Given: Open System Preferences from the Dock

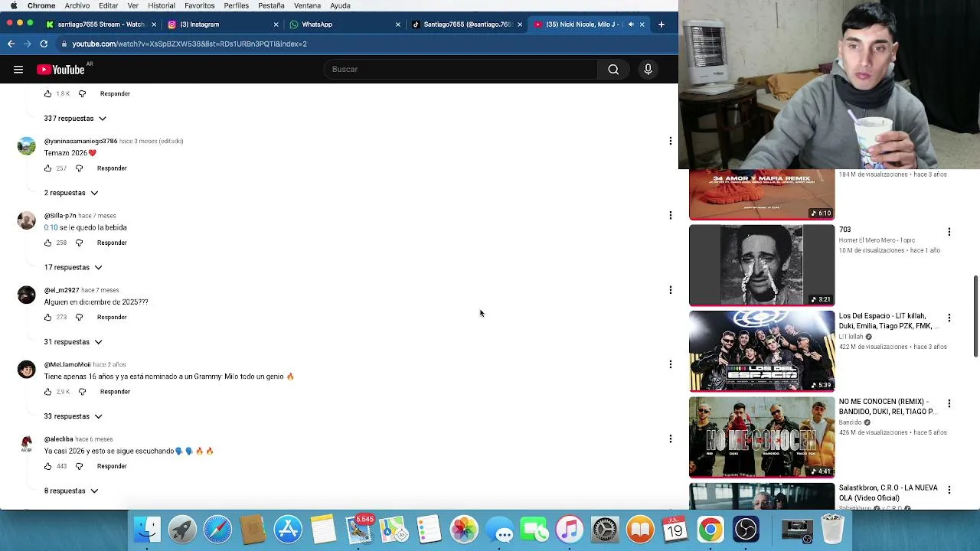Looking at the screenshot, I should [605, 529].
